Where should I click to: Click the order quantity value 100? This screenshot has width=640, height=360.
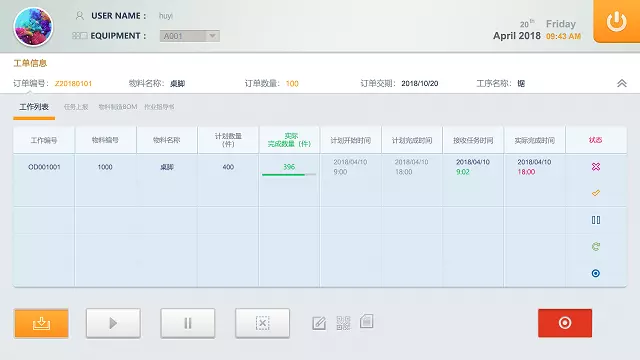click(x=292, y=84)
